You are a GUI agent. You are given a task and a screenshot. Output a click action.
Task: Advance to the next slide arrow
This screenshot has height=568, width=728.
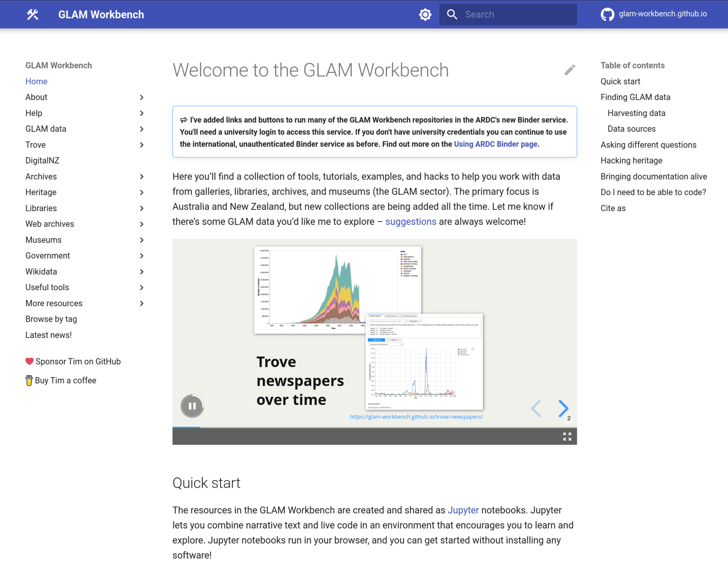563,408
